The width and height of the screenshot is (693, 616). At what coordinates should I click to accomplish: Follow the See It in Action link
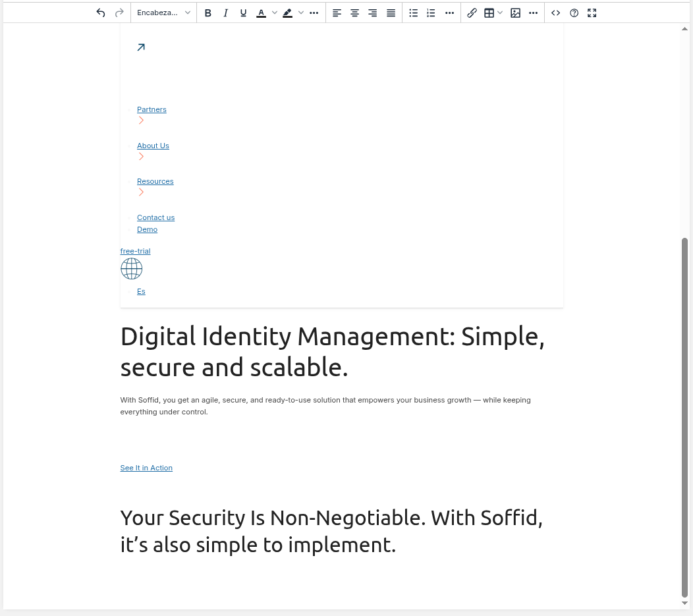point(146,468)
